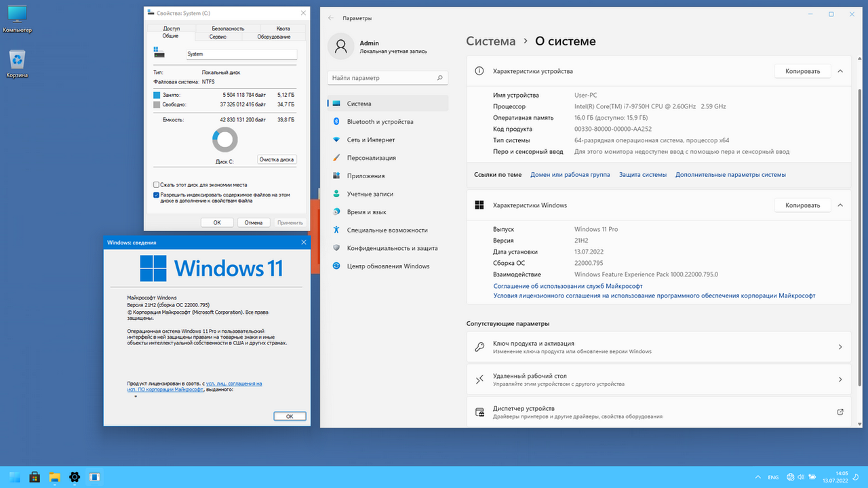Open Приложения in Settings sidebar
Viewport: 868px width, 488px height.
tap(388, 176)
